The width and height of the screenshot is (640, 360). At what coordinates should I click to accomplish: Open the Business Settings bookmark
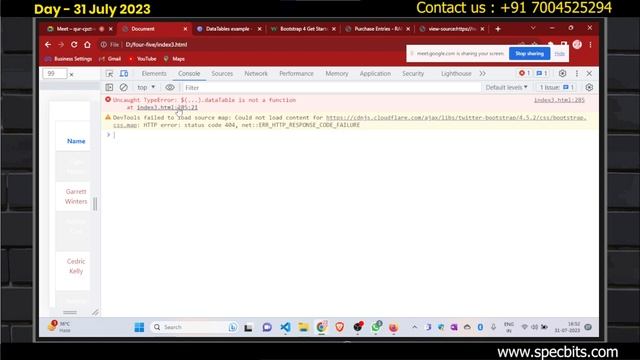pos(69,59)
